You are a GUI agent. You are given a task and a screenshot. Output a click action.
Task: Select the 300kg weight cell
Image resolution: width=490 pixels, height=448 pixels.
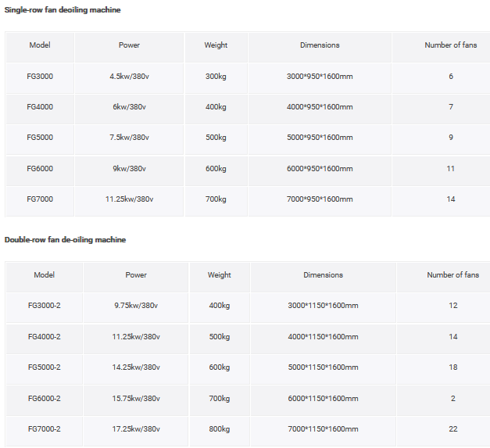[x=216, y=76]
